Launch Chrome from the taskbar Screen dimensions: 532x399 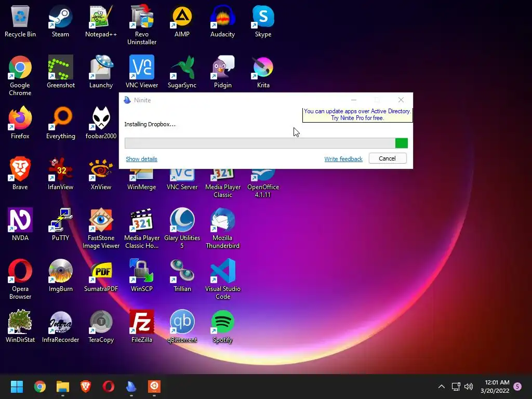(x=39, y=387)
